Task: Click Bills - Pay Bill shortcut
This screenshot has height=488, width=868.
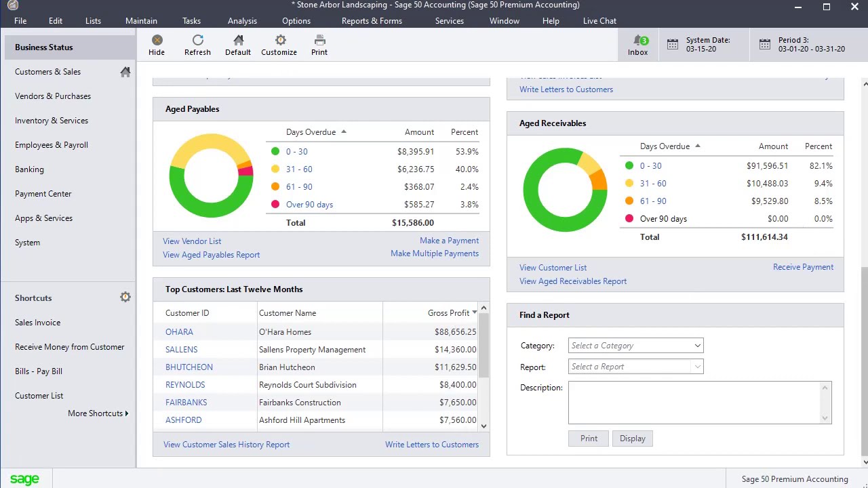Action: pyautogui.click(x=39, y=371)
